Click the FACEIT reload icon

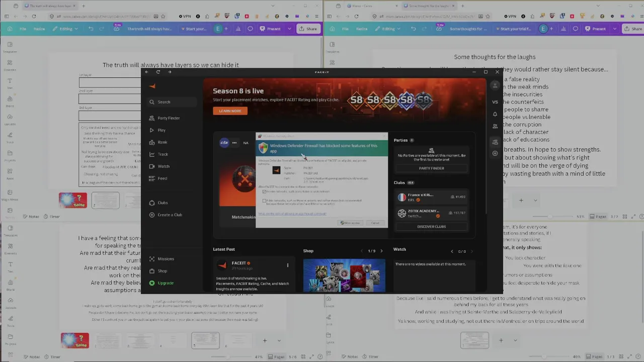[158, 72]
